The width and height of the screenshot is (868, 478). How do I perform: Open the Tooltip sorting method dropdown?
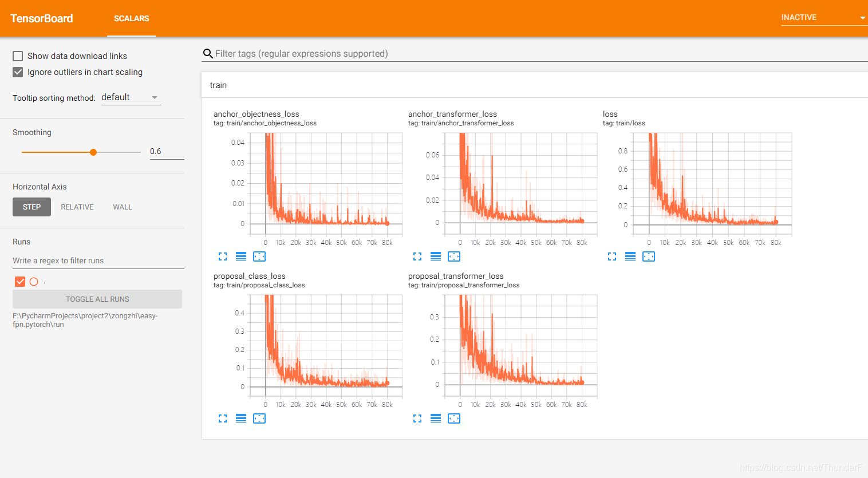[131, 97]
